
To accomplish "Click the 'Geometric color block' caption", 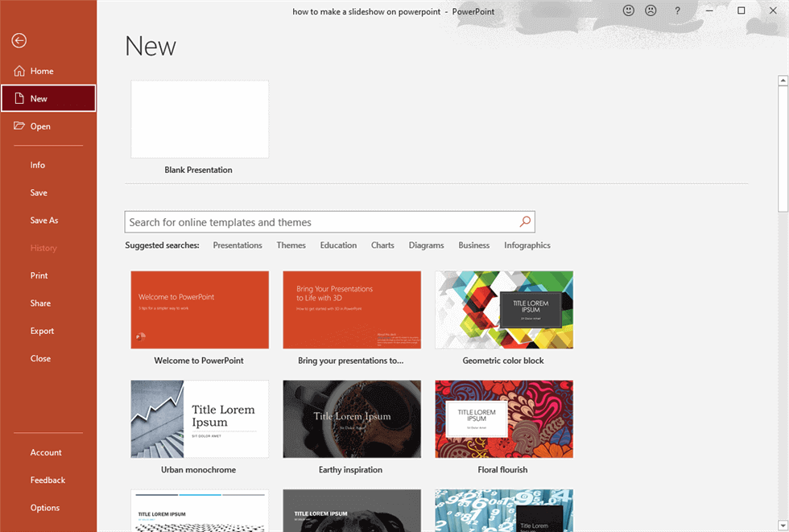I will click(x=503, y=361).
